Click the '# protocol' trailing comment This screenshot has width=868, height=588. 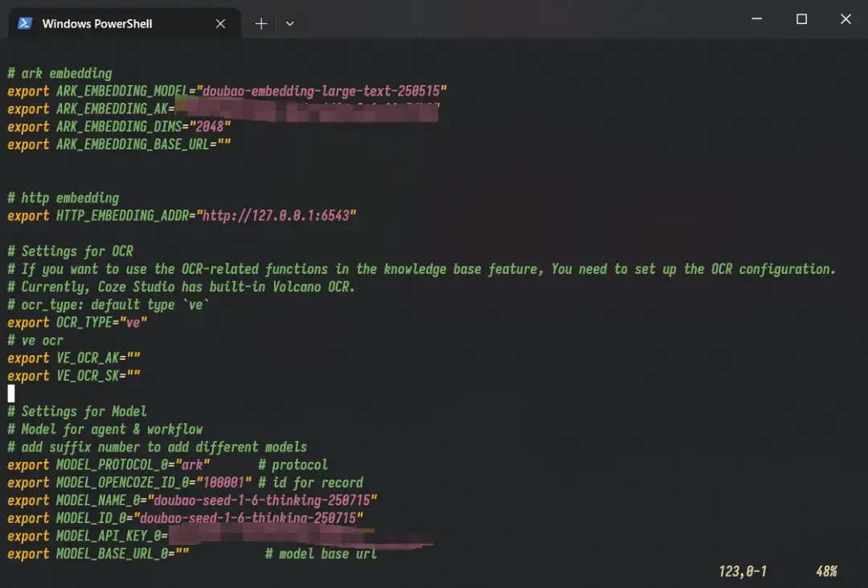click(x=293, y=464)
